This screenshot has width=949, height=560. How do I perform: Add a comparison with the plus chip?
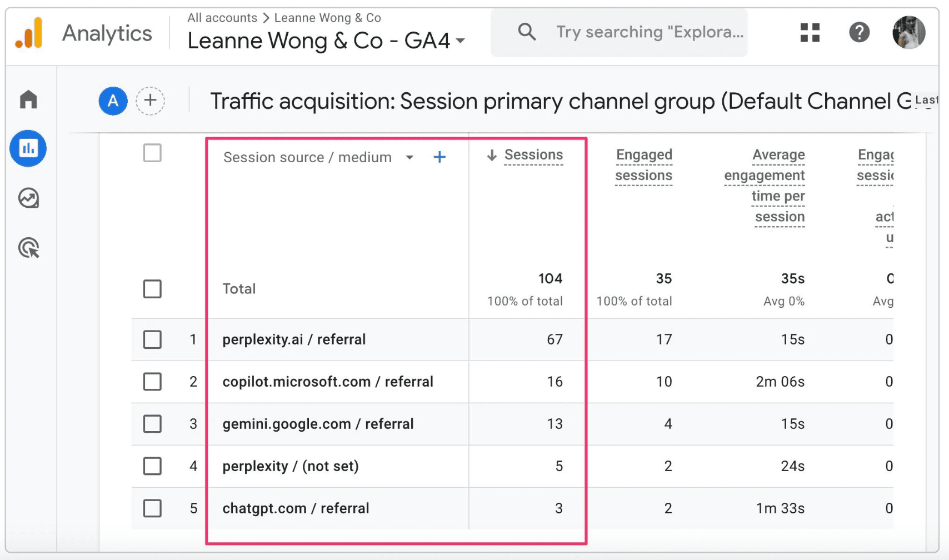point(149,101)
